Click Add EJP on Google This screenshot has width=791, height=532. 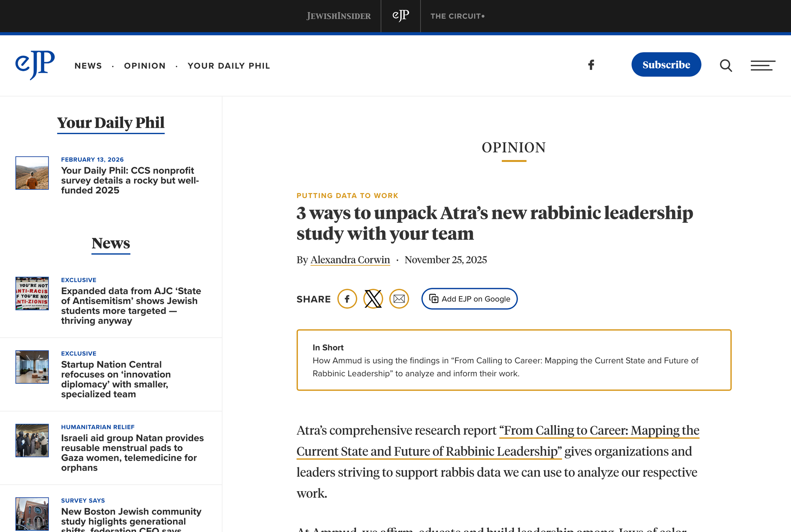coord(469,299)
